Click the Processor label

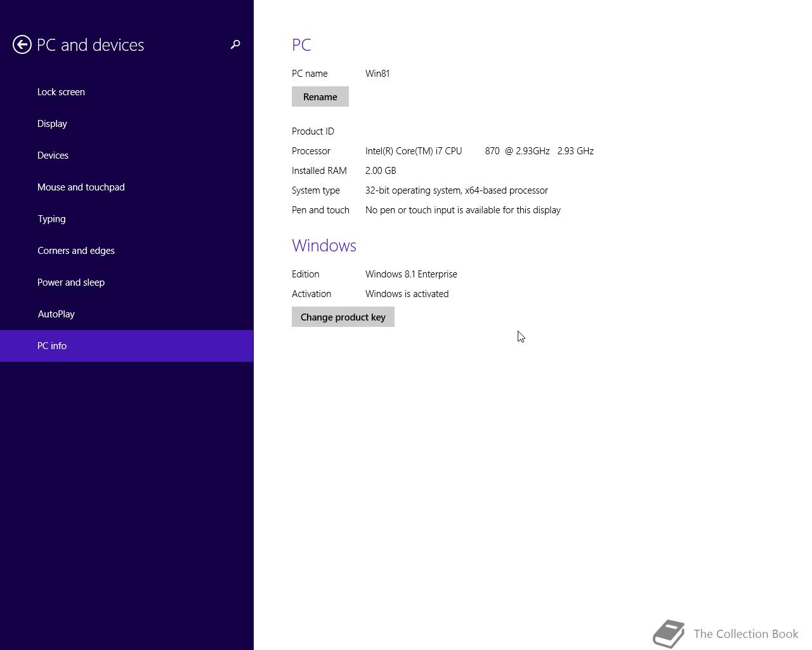(311, 151)
